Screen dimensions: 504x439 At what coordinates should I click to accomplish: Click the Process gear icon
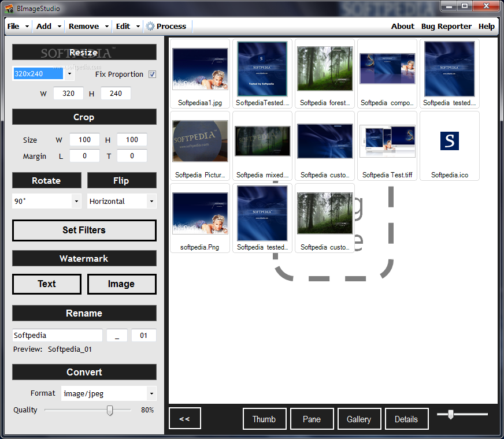pos(150,26)
